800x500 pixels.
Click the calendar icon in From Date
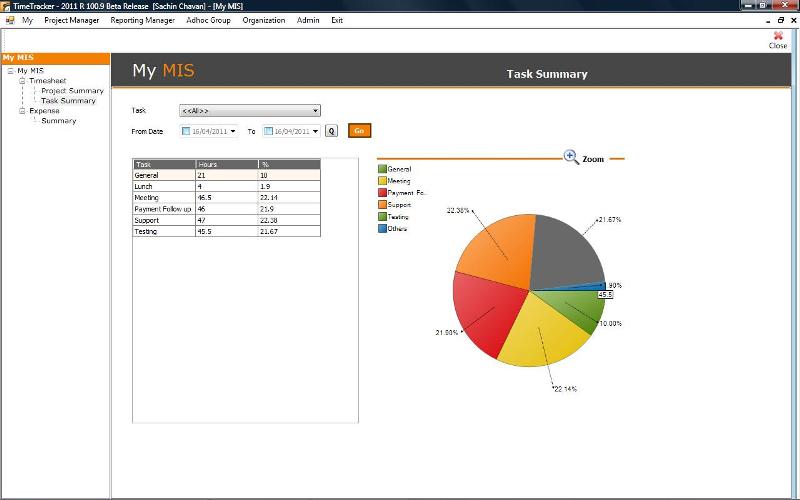click(x=186, y=131)
